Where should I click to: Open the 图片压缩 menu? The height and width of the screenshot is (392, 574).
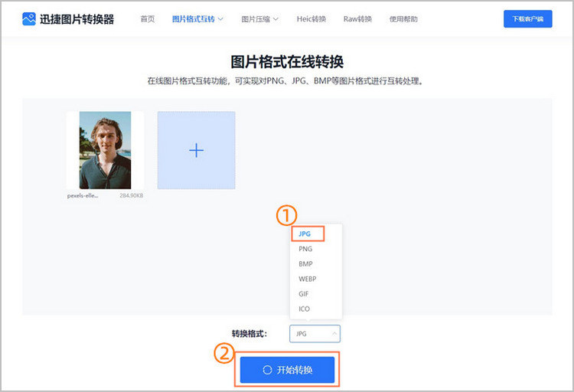click(x=256, y=19)
